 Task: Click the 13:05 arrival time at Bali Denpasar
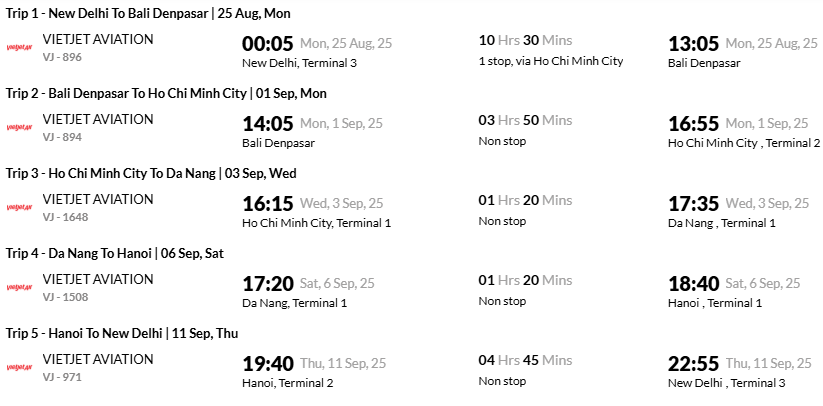click(x=693, y=44)
